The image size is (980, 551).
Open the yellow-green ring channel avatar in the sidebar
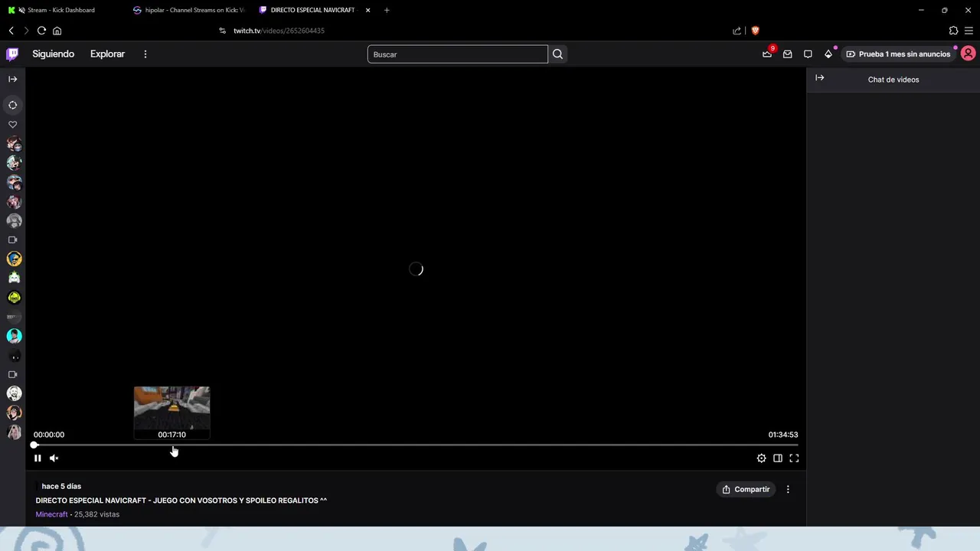[14, 298]
